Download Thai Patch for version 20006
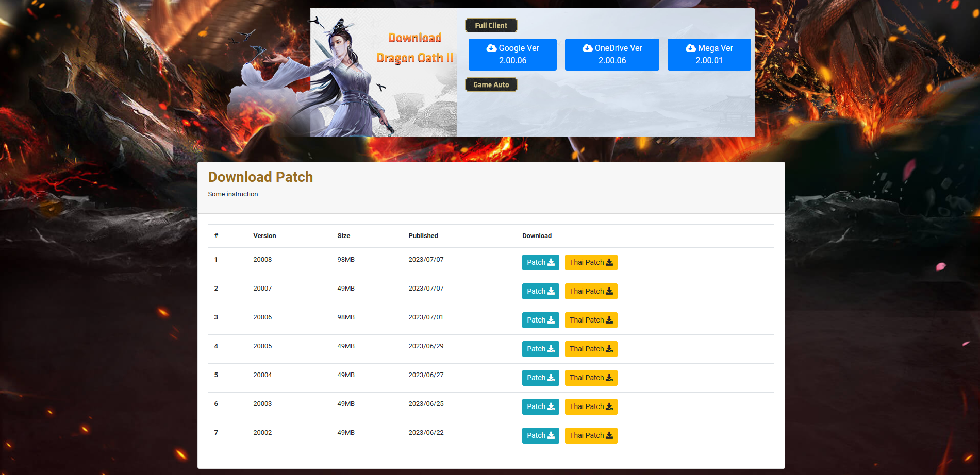Image resolution: width=980 pixels, height=475 pixels. (x=591, y=320)
